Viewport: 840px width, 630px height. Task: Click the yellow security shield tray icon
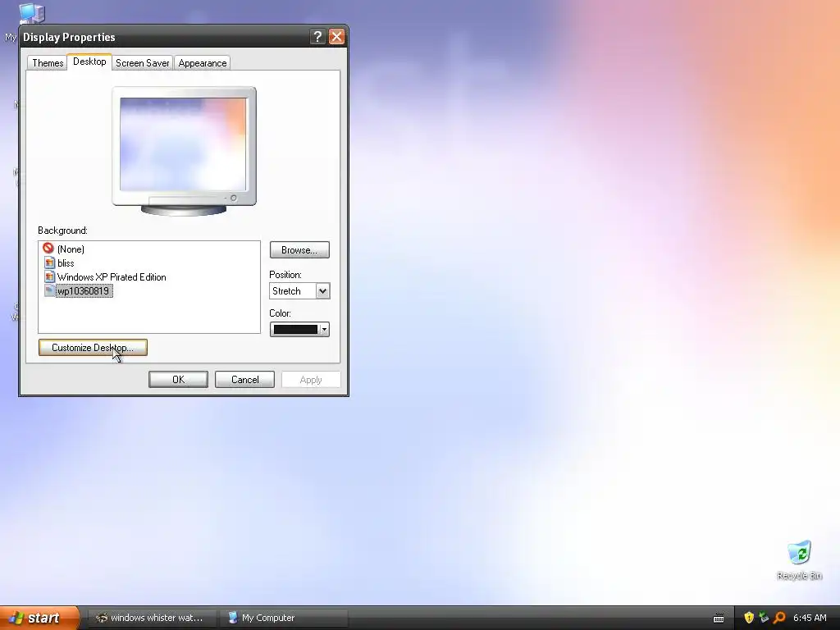click(x=749, y=618)
